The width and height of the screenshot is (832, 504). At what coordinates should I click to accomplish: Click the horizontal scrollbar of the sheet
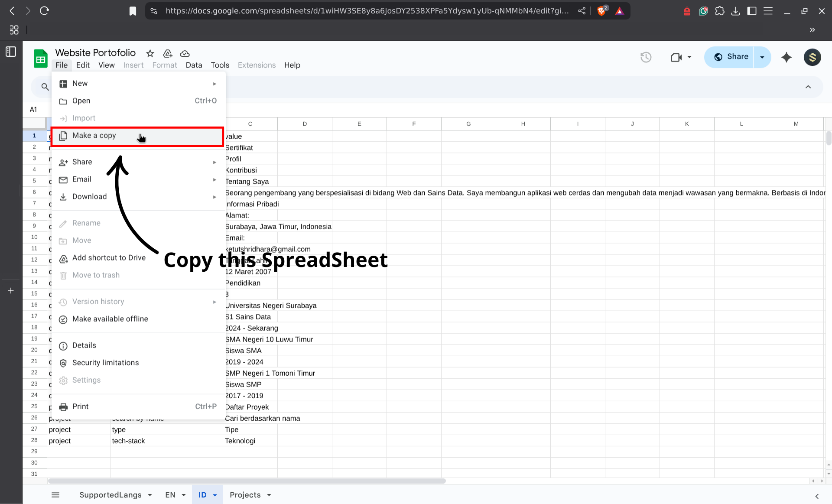247,481
